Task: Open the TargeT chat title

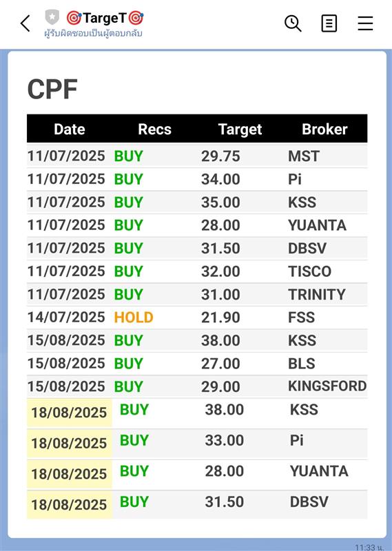Action: click(105, 18)
